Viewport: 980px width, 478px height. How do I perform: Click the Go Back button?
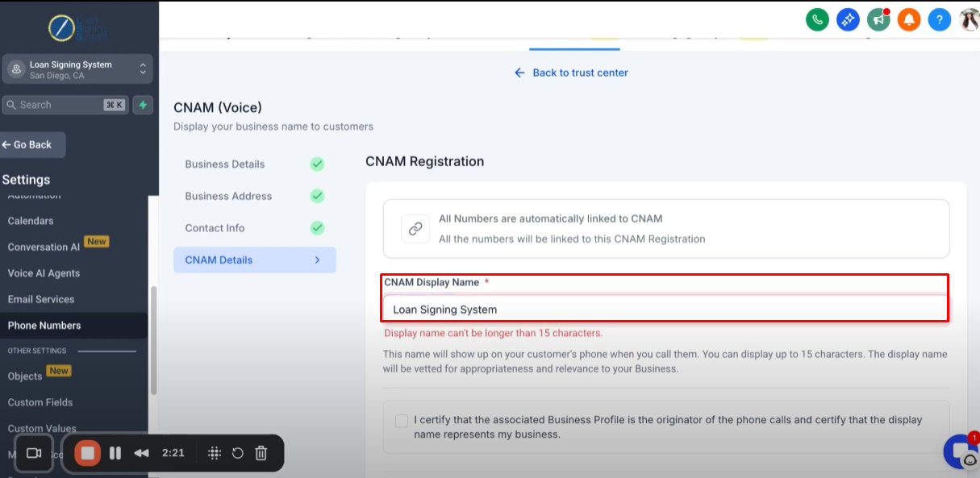click(x=32, y=145)
